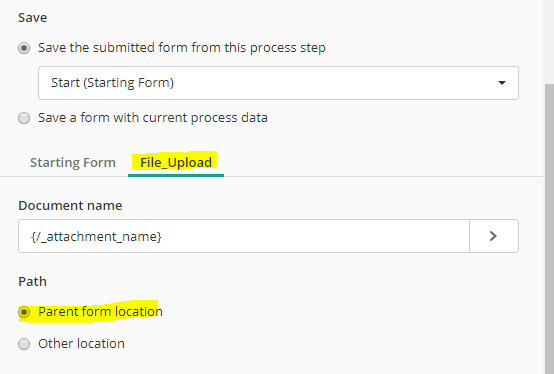The height and width of the screenshot is (374, 554).
Task: Click the dropdown caret arrow icon
Action: point(502,83)
